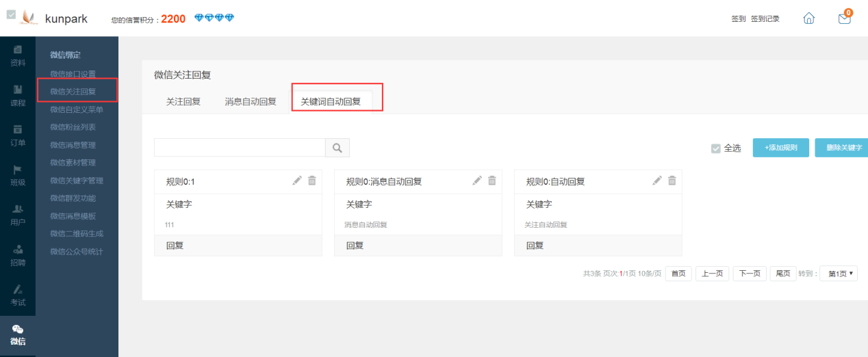Click 回复 row in 规则0:自动回复 card

[x=598, y=246]
